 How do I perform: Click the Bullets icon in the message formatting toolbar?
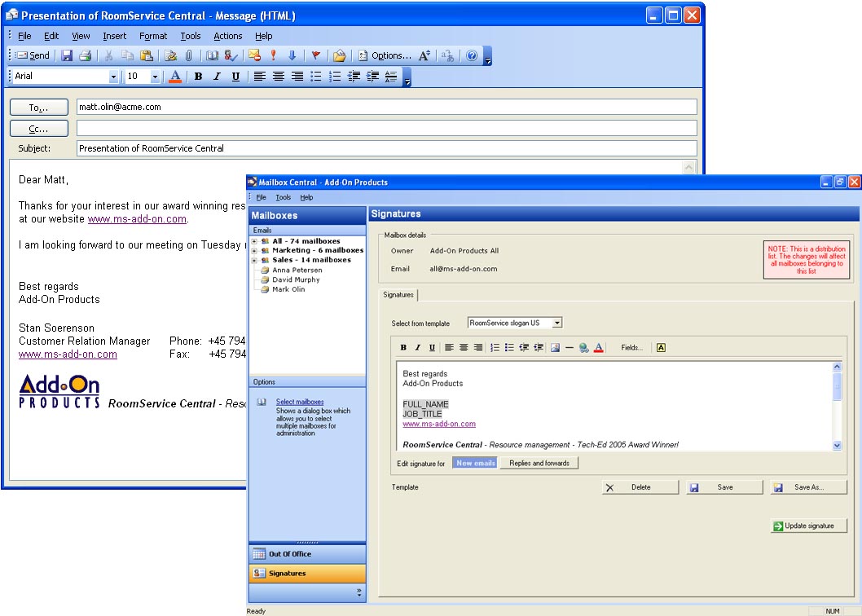pyautogui.click(x=316, y=77)
